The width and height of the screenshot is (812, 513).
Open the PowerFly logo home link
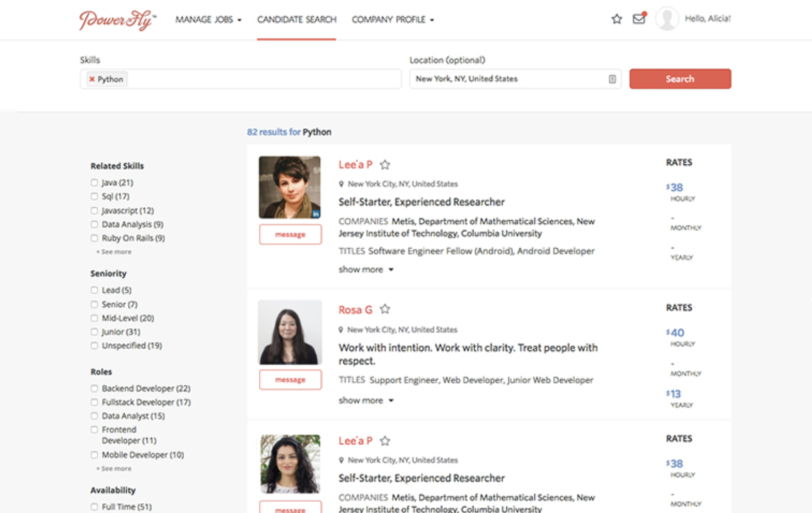(x=117, y=20)
